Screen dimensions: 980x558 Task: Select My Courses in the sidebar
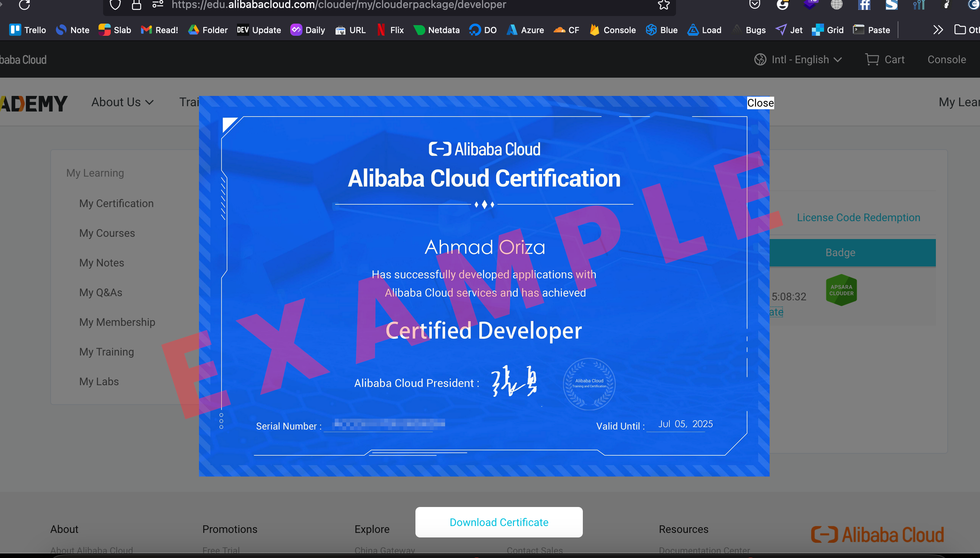(107, 233)
